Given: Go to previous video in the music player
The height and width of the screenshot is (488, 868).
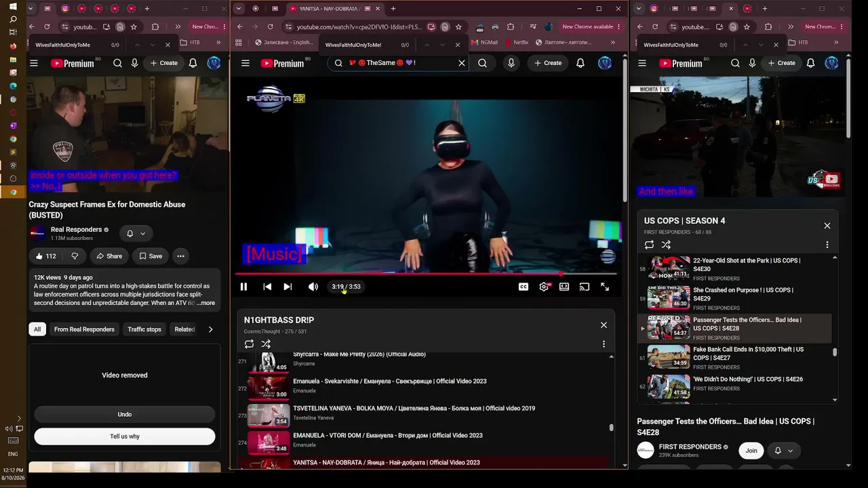Looking at the screenshot, I should pos(267,287).
